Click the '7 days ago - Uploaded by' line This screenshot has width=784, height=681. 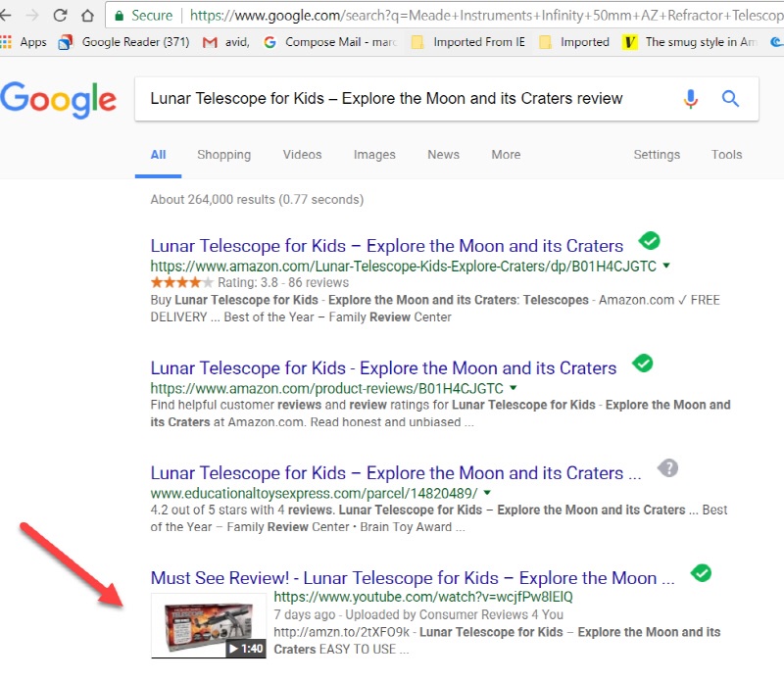[x=418, y=614]
